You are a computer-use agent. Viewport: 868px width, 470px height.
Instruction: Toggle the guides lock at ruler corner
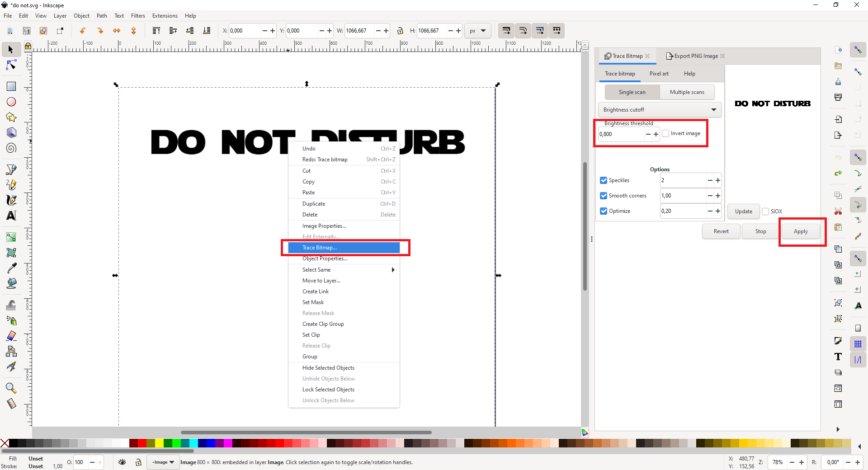[x=28, y=46]
